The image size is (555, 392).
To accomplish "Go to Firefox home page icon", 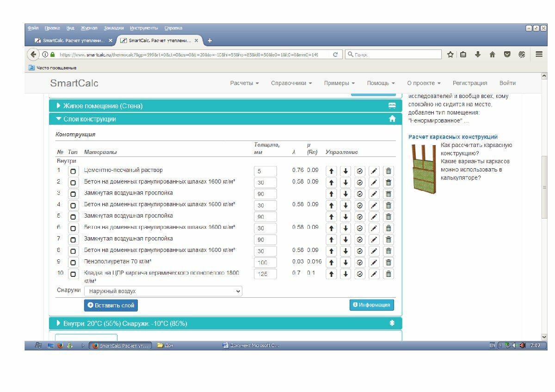I will click(492, 55).
